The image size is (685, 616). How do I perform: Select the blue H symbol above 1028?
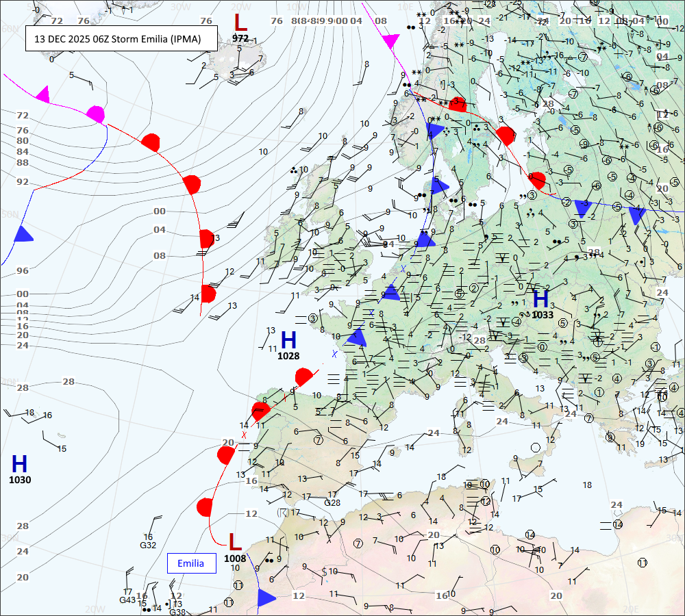point(288,339)
